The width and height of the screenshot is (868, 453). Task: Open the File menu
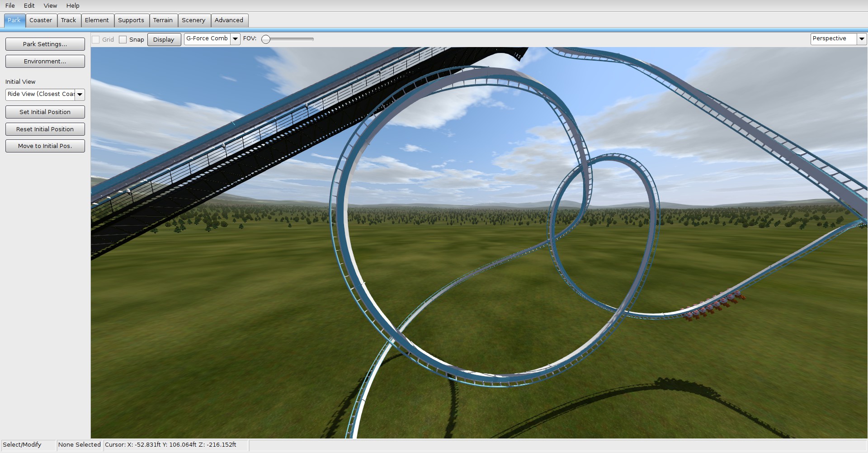[x=10, y=5]
